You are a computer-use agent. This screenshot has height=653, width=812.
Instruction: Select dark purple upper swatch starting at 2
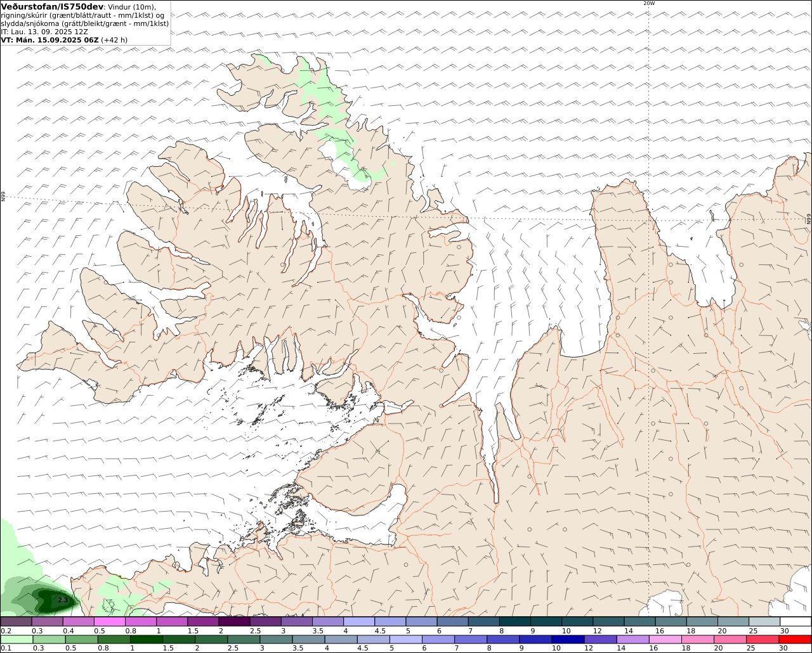tap(235, 621)
